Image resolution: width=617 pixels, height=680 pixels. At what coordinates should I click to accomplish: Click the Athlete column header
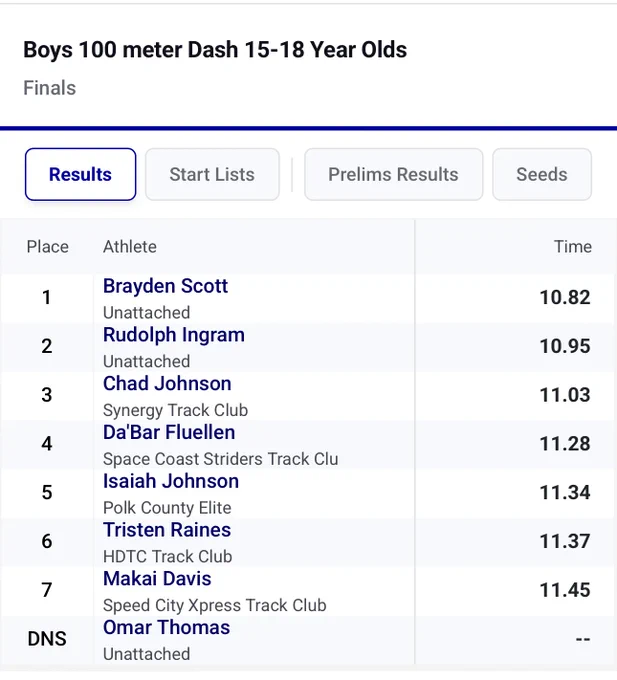(x=130, y=247)
